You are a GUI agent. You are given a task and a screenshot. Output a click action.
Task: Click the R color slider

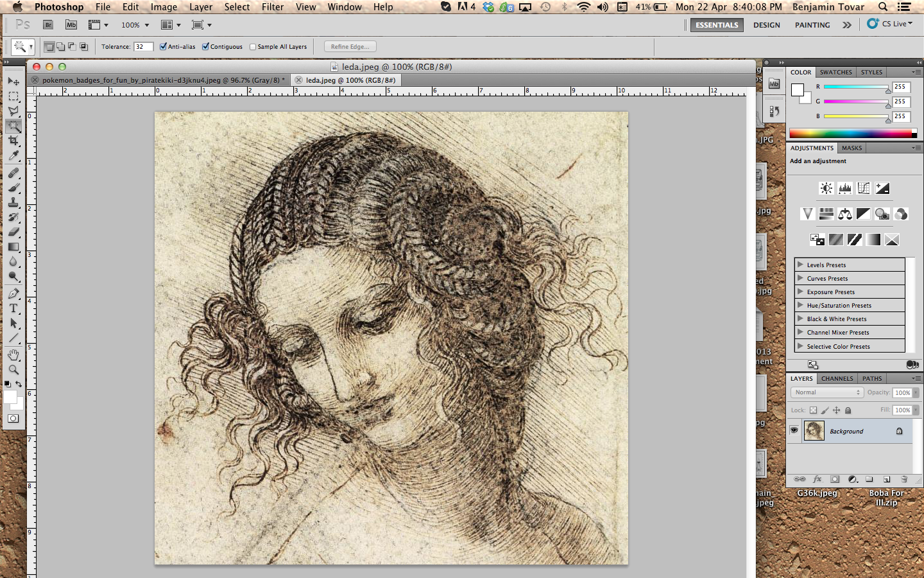pos(856,87)
